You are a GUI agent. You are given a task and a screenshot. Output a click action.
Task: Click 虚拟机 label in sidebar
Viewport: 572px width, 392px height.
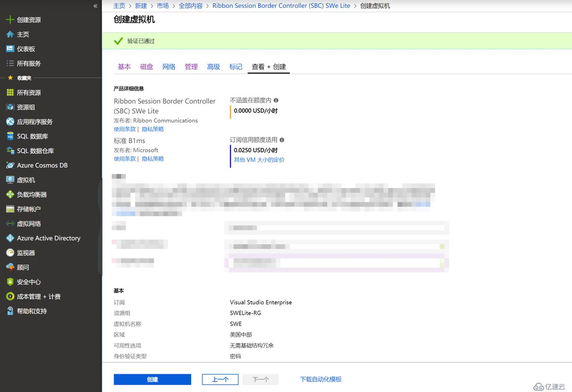coord(26,180)
